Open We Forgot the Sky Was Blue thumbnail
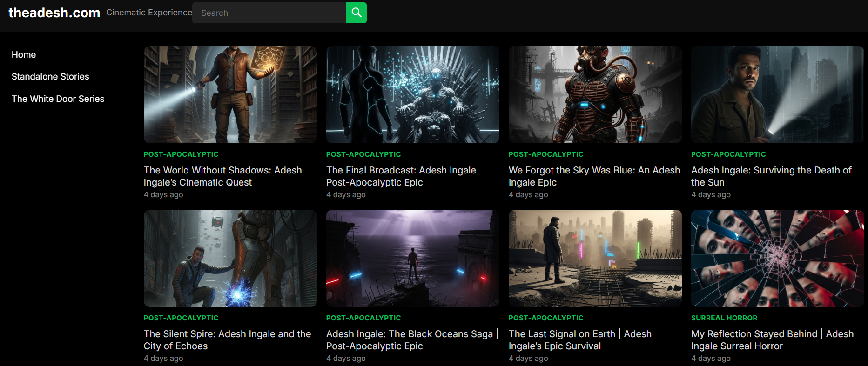This screenshot has width=868, height=366. coord(595,94)
